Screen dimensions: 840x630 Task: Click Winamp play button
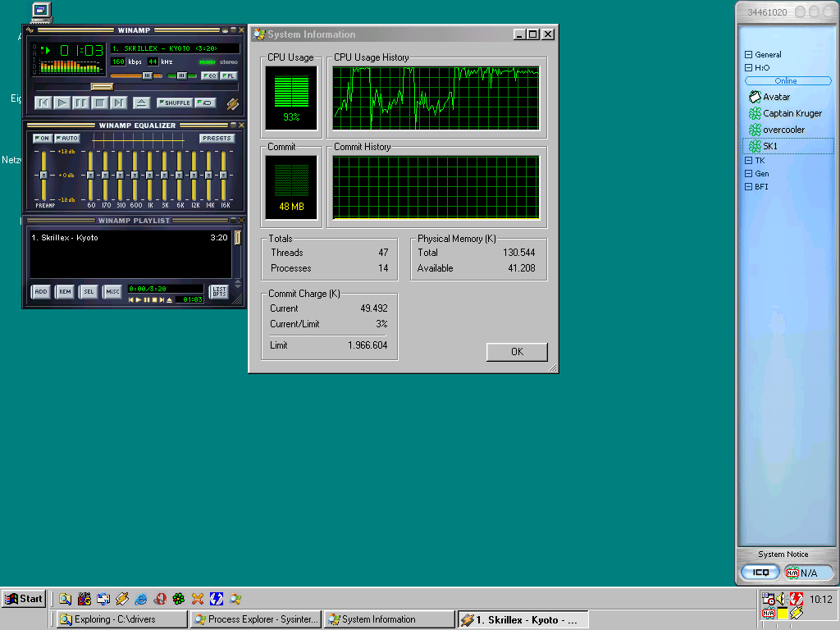62,103
